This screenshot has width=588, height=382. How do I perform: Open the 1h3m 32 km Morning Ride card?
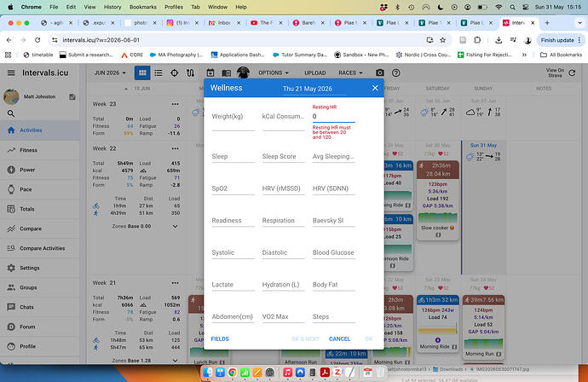click(438, 324)
